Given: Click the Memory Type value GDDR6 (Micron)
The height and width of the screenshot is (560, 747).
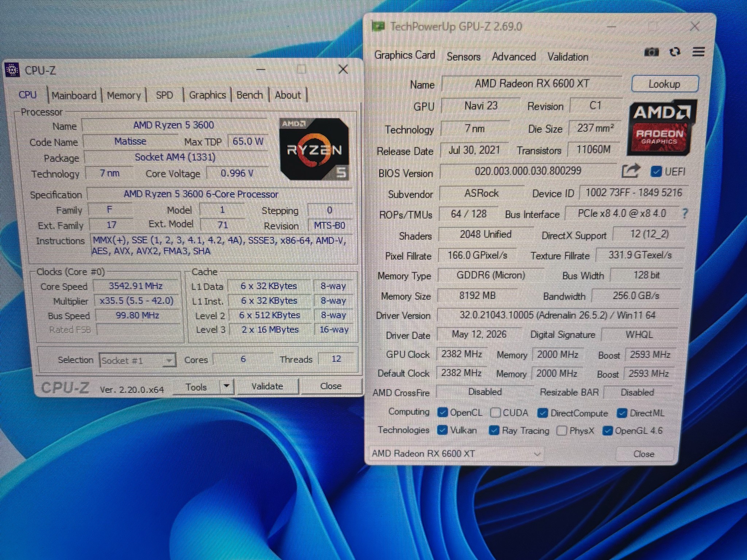Looking at the screenshot, I should (x=491, y=275).
